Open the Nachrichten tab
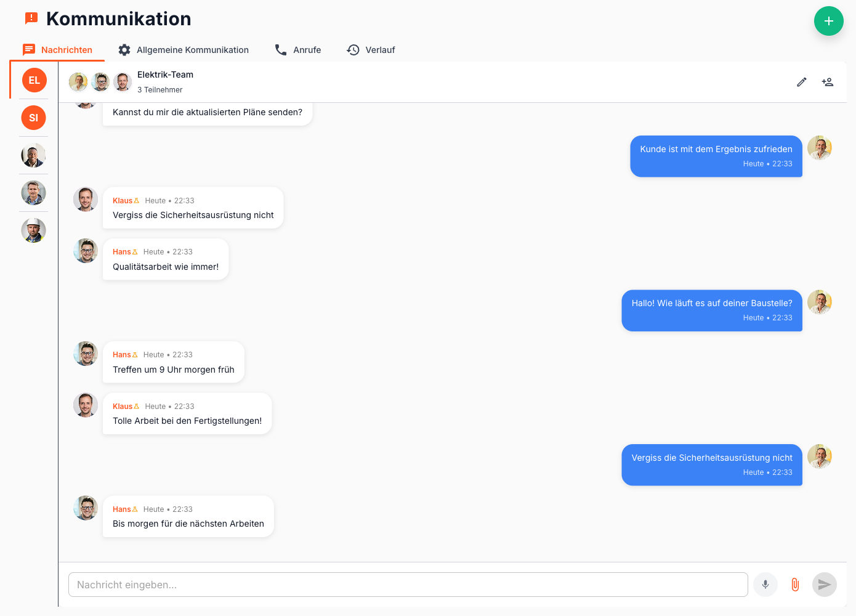The image size is (856, 616). coord(57,50)
